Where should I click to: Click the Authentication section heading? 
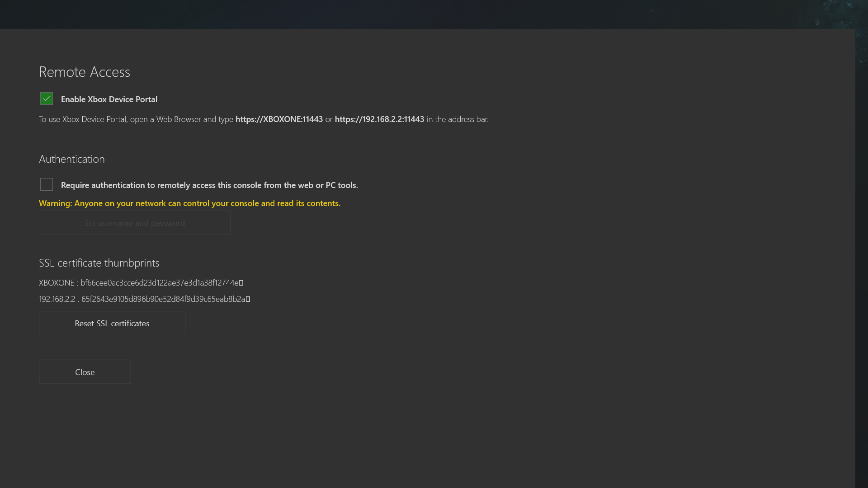pos(71,159)
